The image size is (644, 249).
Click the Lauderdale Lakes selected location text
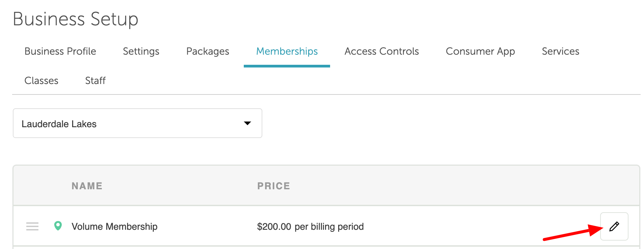(59, 124)
